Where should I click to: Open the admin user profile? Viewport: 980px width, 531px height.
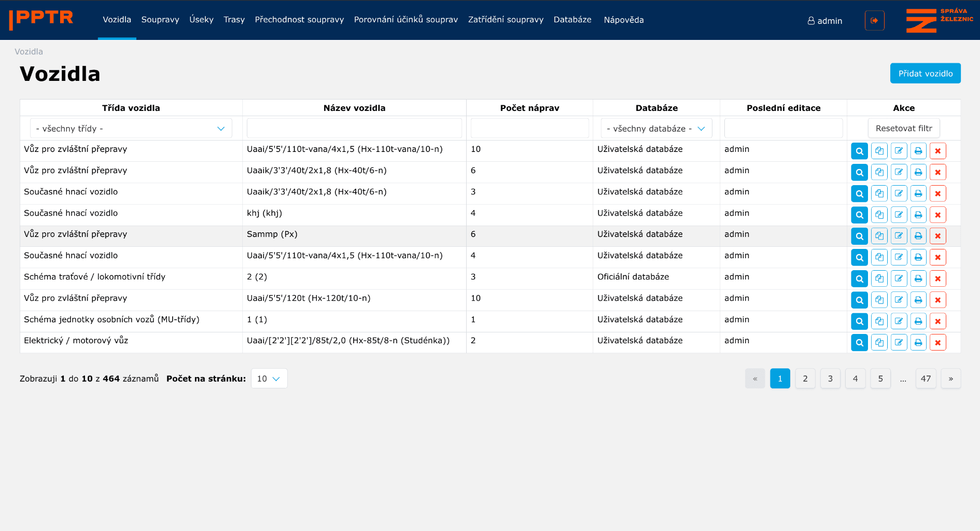point(824,21)
